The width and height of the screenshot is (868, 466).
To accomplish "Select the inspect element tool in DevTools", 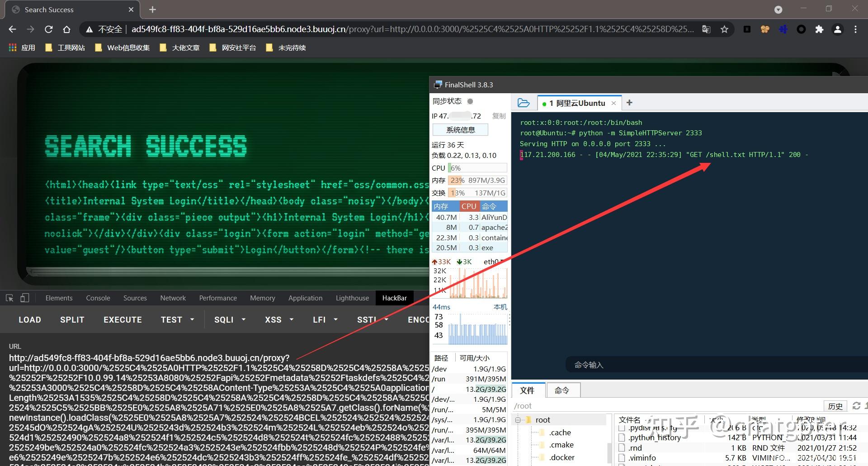I will tap(9, 298).
